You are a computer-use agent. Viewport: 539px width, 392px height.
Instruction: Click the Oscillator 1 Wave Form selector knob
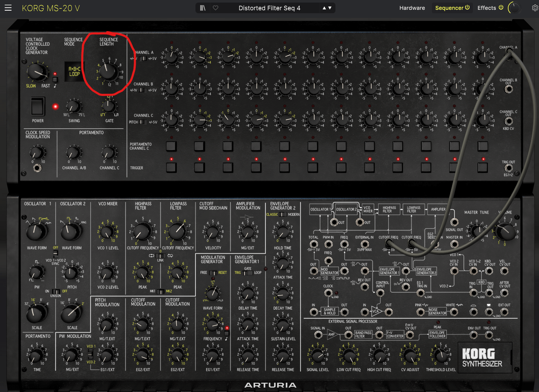coord(36,231)
